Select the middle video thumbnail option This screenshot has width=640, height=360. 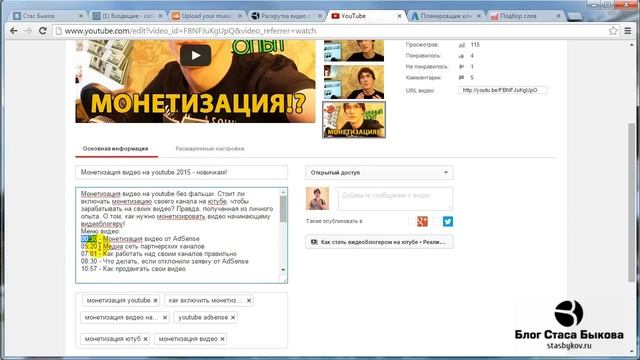point(353,82)
